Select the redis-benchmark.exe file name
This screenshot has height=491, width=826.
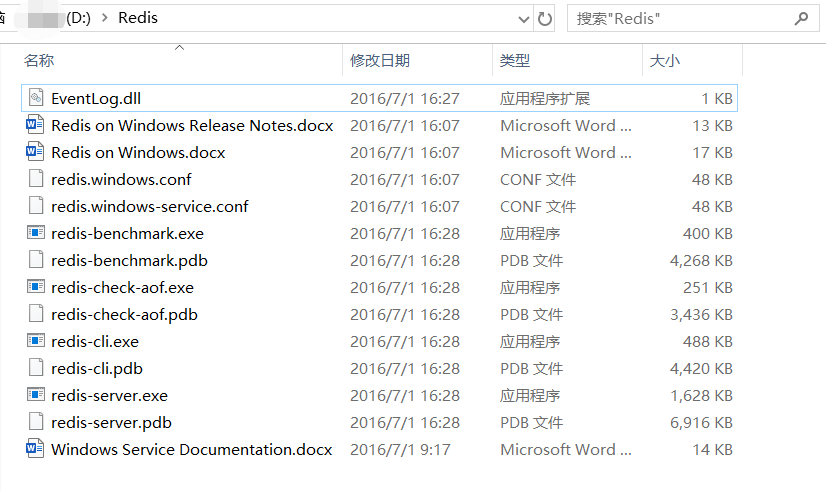(127, 233)
